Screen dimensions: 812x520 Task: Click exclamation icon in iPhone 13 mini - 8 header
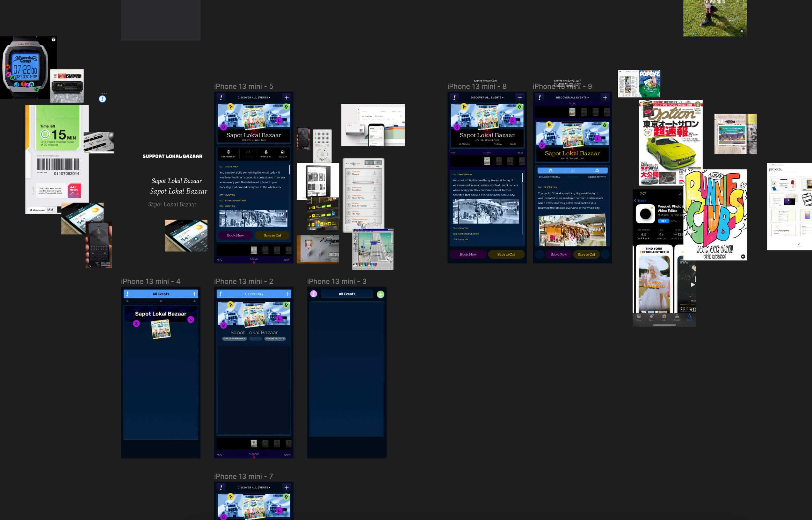point(454,97)
